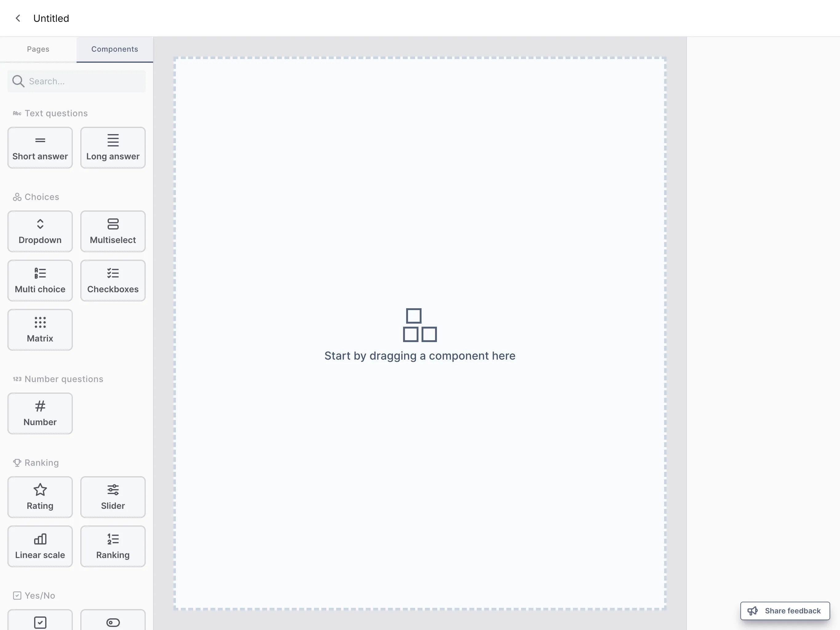840x630 pixels.
Task: Switch to the Components tab
Action: point(115,50)
